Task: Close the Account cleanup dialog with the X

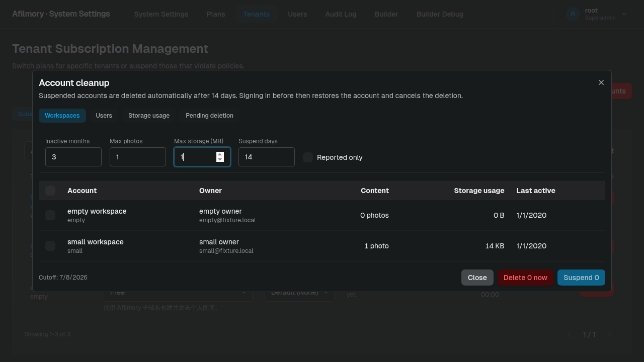Action: coord(601,82)
